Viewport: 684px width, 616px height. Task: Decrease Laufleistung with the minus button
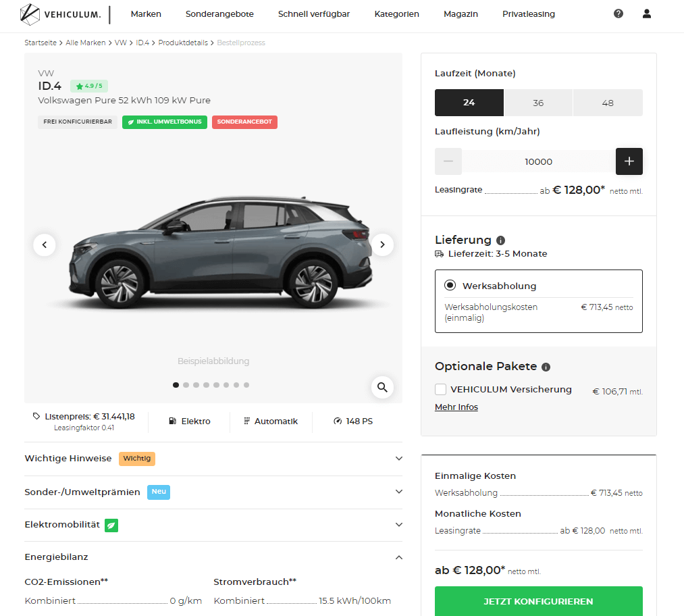[x=448, y=161]
